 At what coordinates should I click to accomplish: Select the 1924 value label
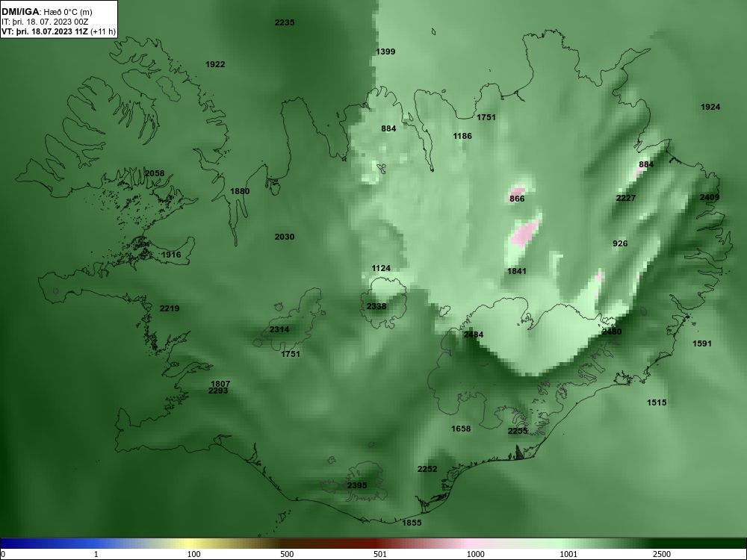click(x=710, y=107)
